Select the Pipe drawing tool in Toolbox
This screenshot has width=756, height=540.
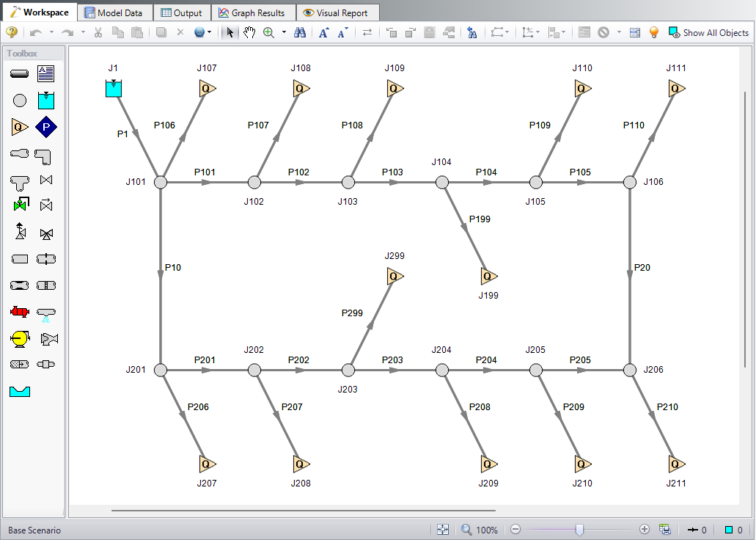20,73
